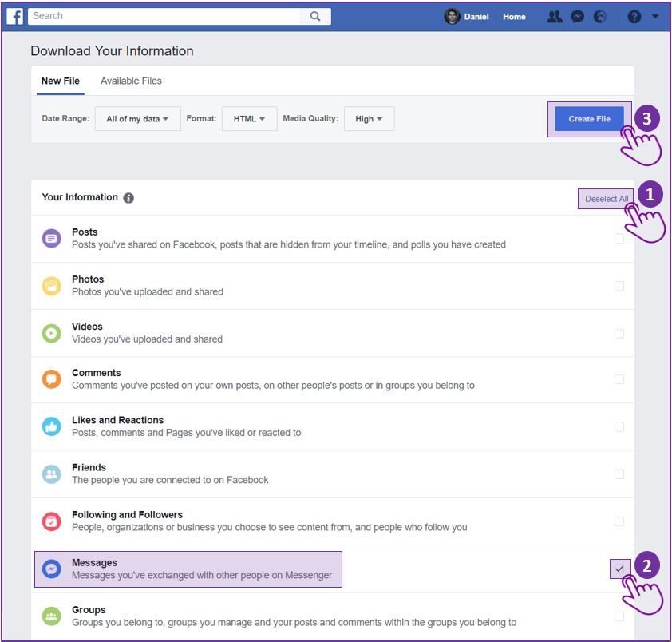Change the Format dropdown from HTML
The image size is (672, 642).
249,118
